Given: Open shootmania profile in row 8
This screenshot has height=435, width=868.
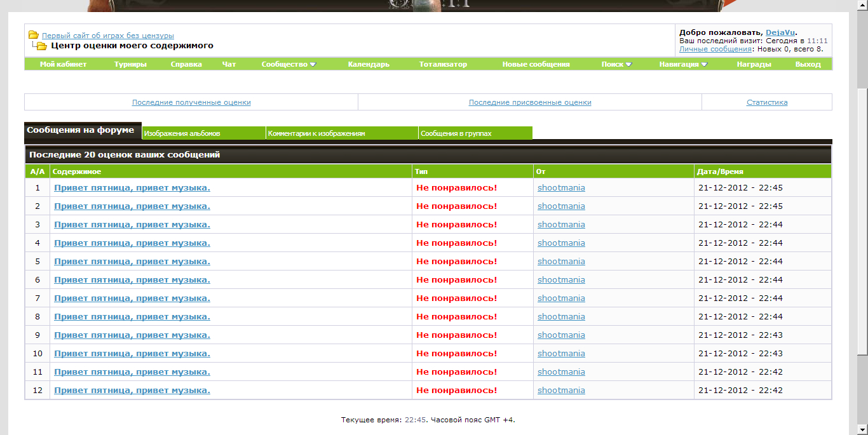Looking at the screenshot, I should click(x=561, y=317).
